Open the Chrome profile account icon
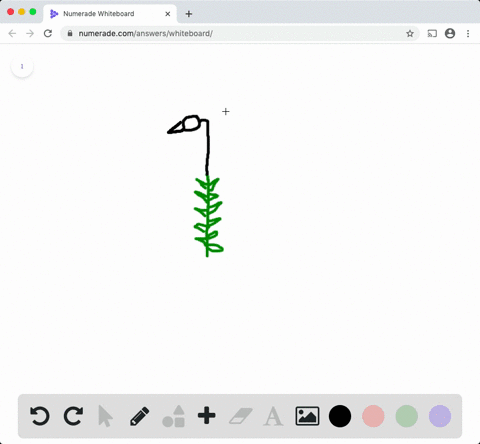Image resolution: width=480 pixels, height=444 pixels. 450,33
